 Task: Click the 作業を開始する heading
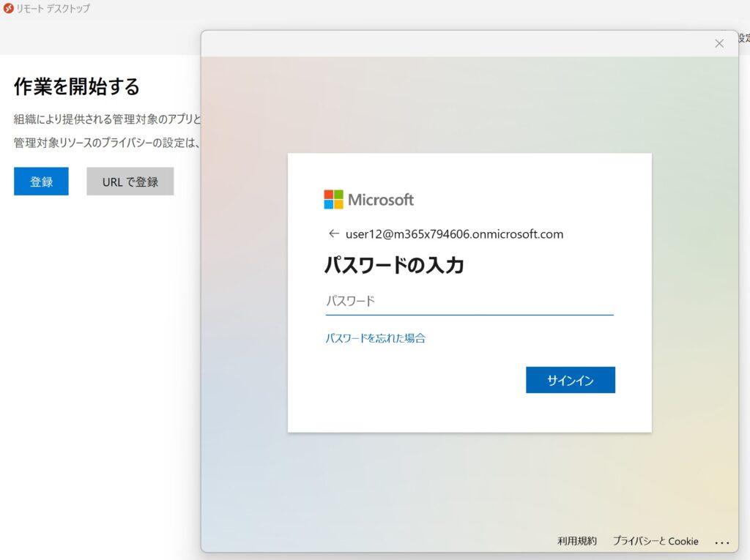pyautogui.click(x=76, y=86)
